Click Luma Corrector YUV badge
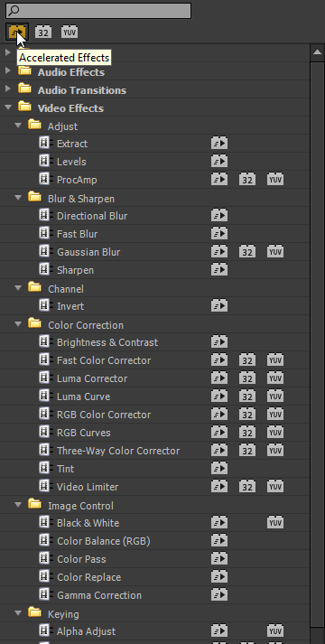325x644 pixels. tap(275, 378)
